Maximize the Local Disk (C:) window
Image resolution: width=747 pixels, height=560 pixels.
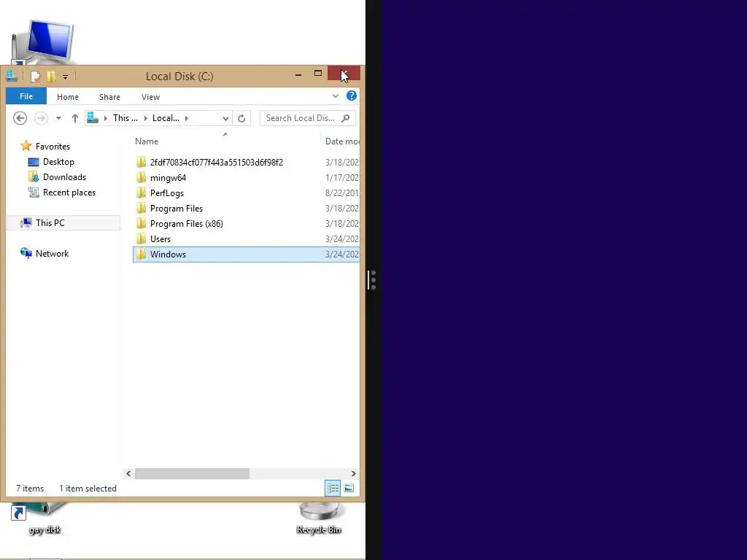(x=318, y=74)
